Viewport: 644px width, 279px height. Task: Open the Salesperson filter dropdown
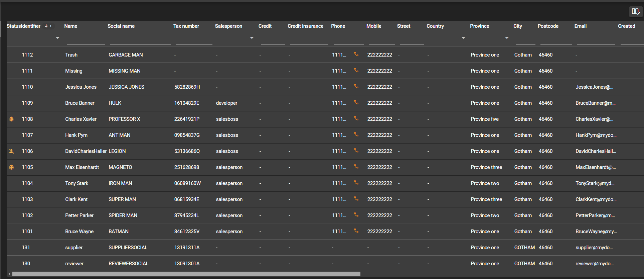coord(252,38)
